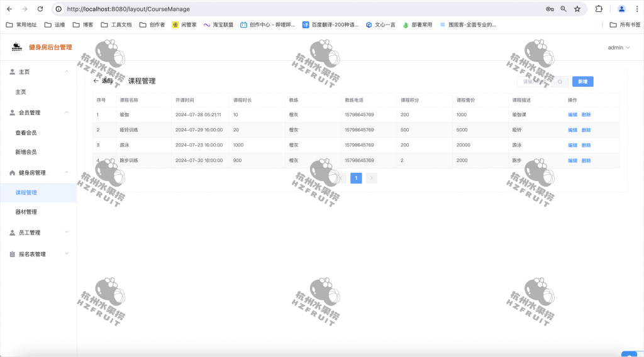Open 围观客 bookmark
The width and height of the screenshot is (644, 357).
click(468, 25)
